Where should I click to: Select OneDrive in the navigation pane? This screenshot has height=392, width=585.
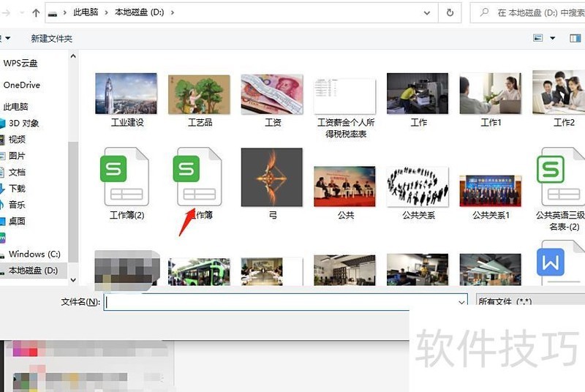pos(22,85)
